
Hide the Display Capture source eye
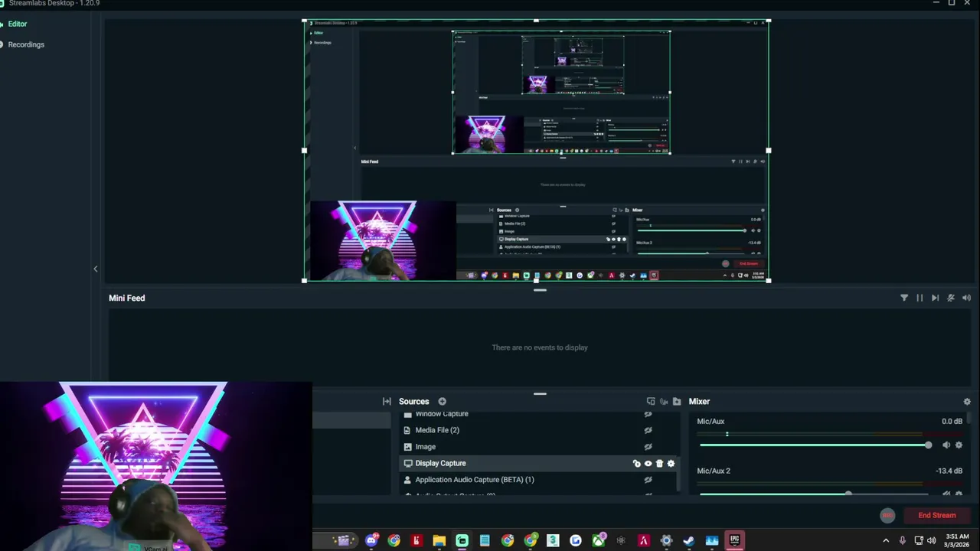click(648, 463)
